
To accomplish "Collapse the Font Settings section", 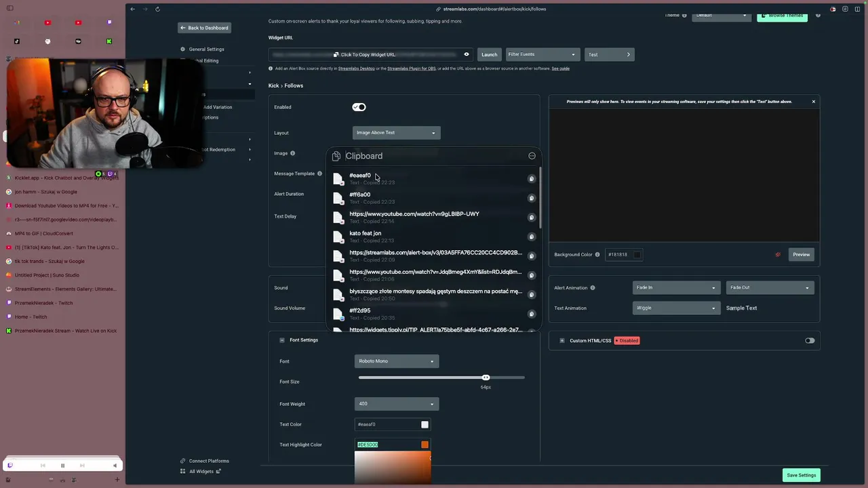I will [282, 340].
